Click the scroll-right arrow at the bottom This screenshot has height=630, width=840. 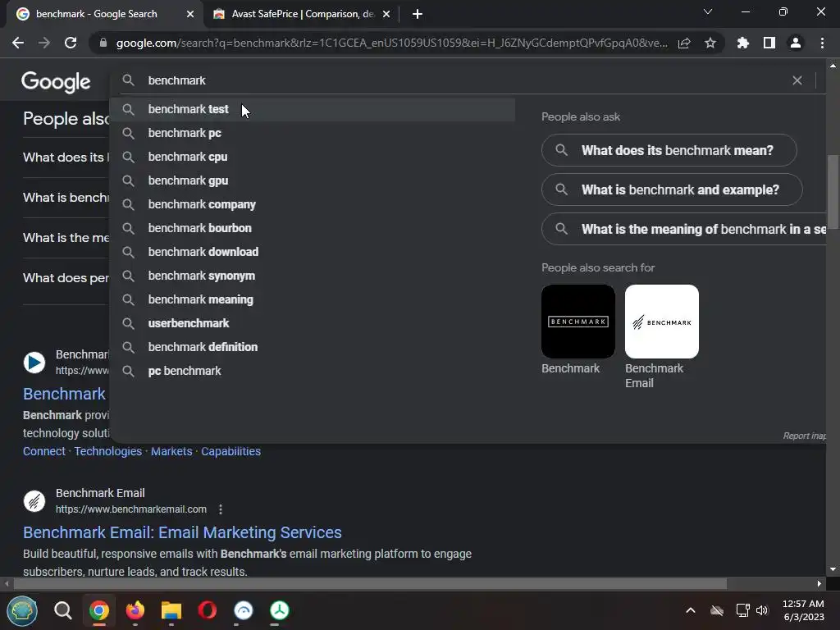coord(819,583)
